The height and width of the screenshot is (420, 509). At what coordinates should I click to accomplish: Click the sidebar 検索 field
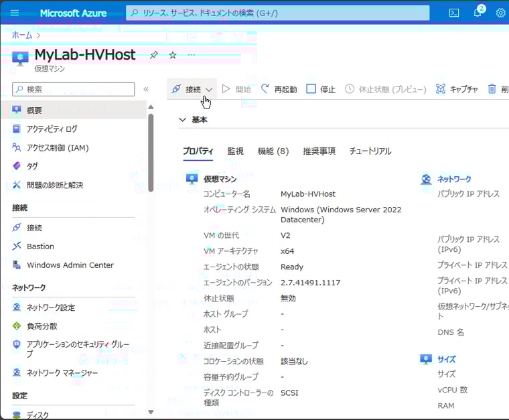(x=74, y=89)
